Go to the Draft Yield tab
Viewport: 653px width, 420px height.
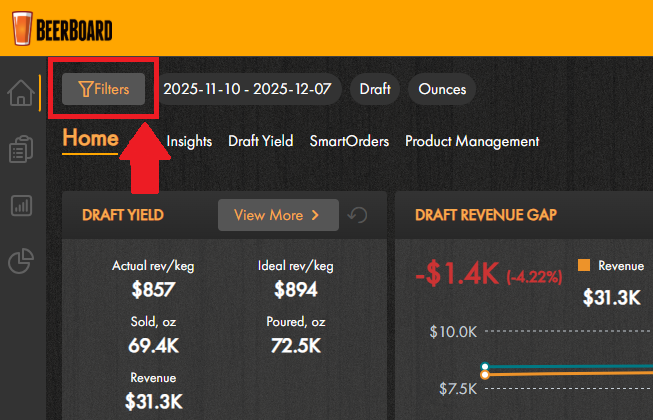pos(260,142)
